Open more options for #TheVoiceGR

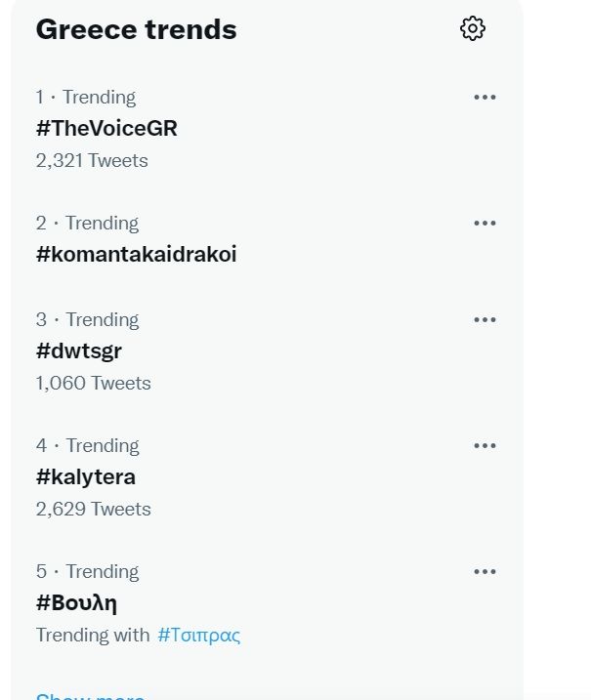(x=485, y=97)
